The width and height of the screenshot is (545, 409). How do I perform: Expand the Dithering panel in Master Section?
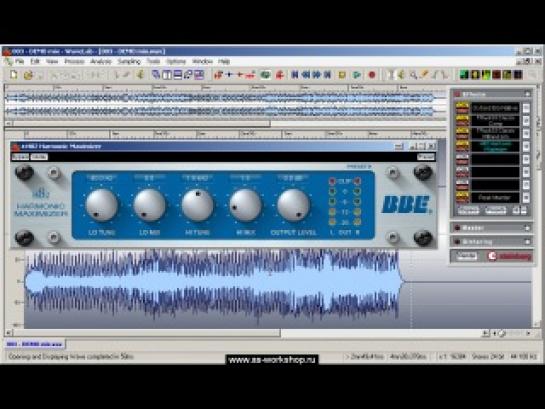pyautogui.click(x=527, y=241)
